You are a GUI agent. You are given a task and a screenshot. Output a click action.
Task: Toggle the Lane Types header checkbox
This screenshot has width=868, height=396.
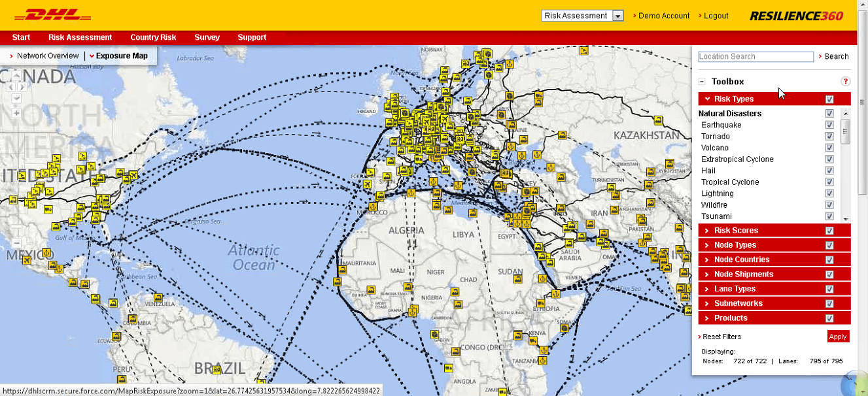[x=829, y=289]
